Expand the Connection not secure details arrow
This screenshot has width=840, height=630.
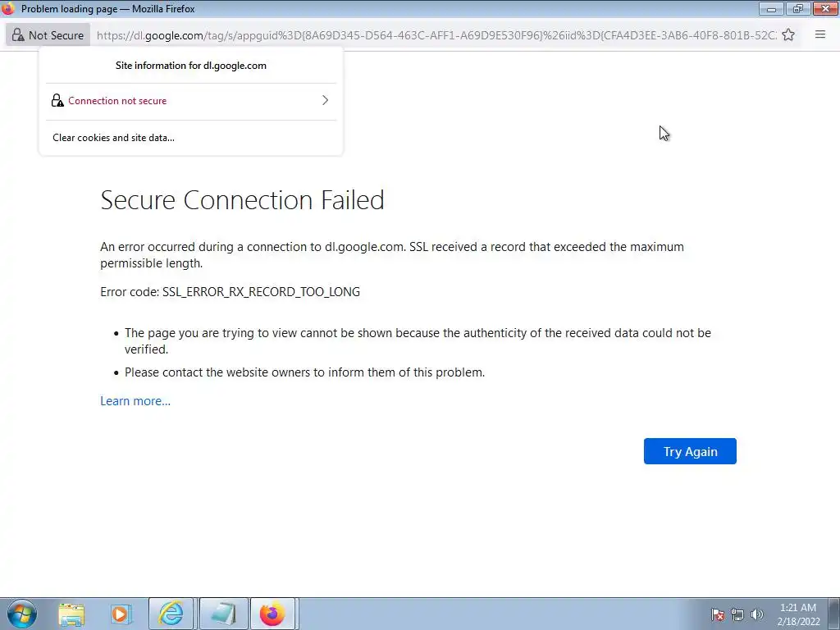point(325,101)
